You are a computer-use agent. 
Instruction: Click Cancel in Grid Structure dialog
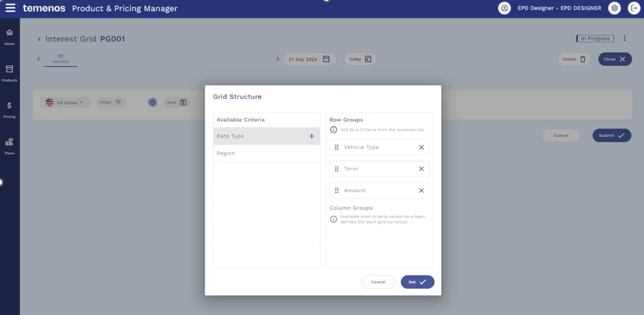pos(378,282)
